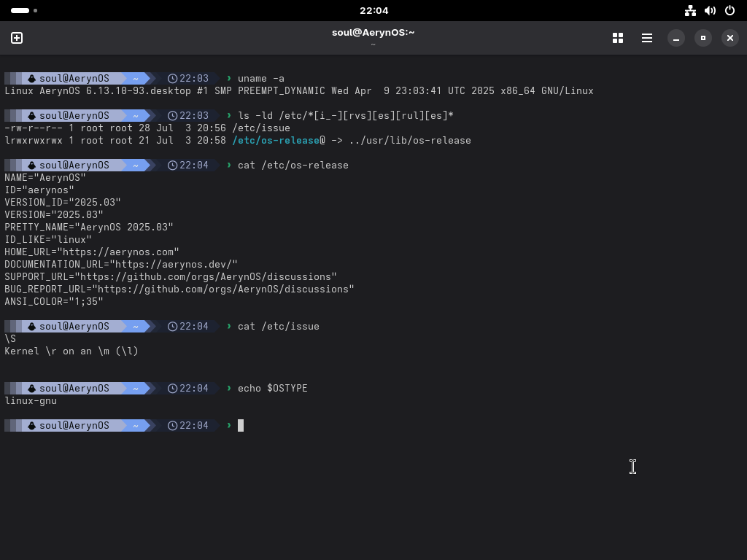The image size is (747, 560).
Task: Click the 22:03 timestamp on the ls prompt
Action: 194,116
